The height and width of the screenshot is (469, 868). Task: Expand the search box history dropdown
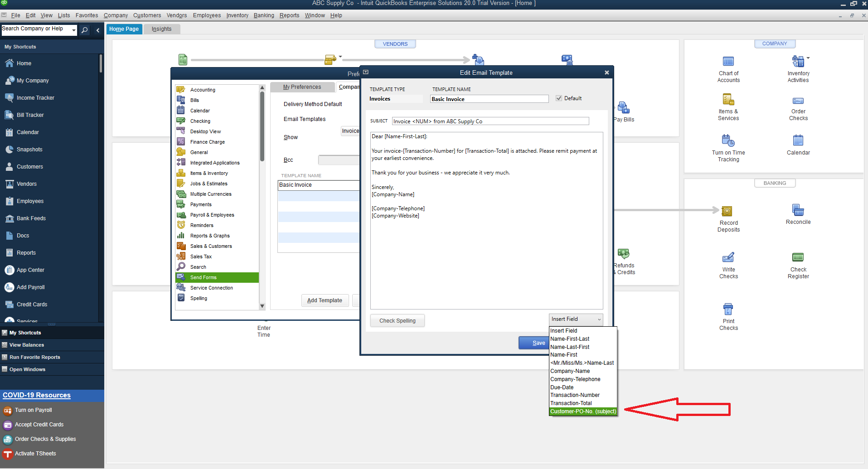coord(73,30)
